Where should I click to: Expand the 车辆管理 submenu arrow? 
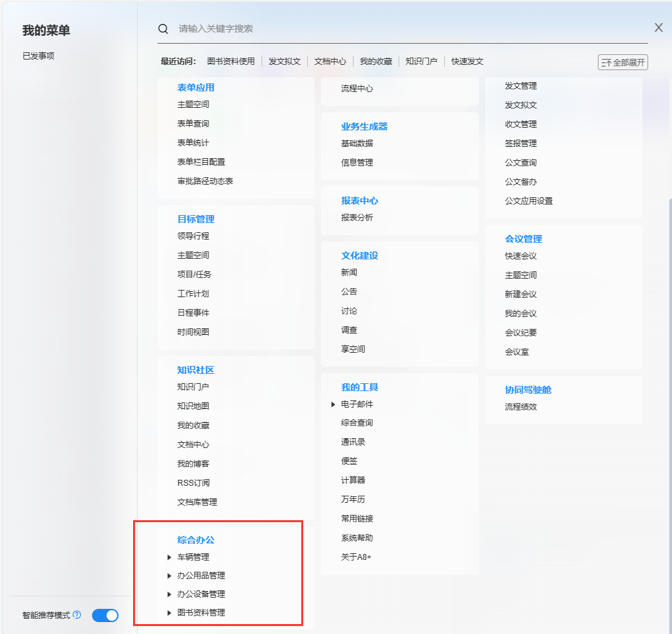coord(169,557)
